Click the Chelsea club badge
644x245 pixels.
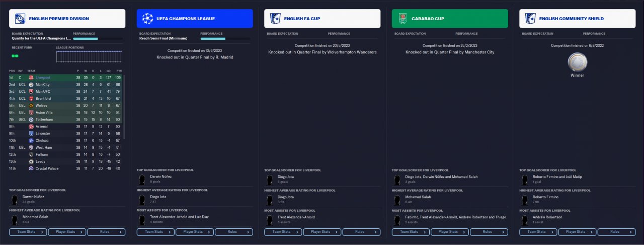31,141
